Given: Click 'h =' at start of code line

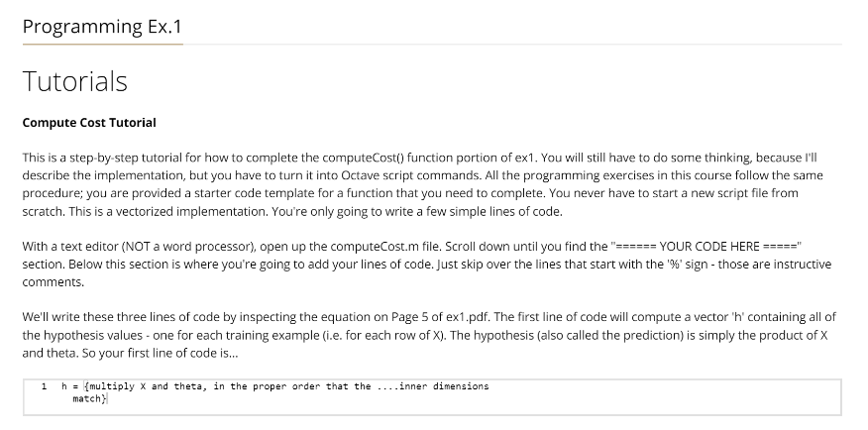Looking at the screenshot, I should (69, 386).
